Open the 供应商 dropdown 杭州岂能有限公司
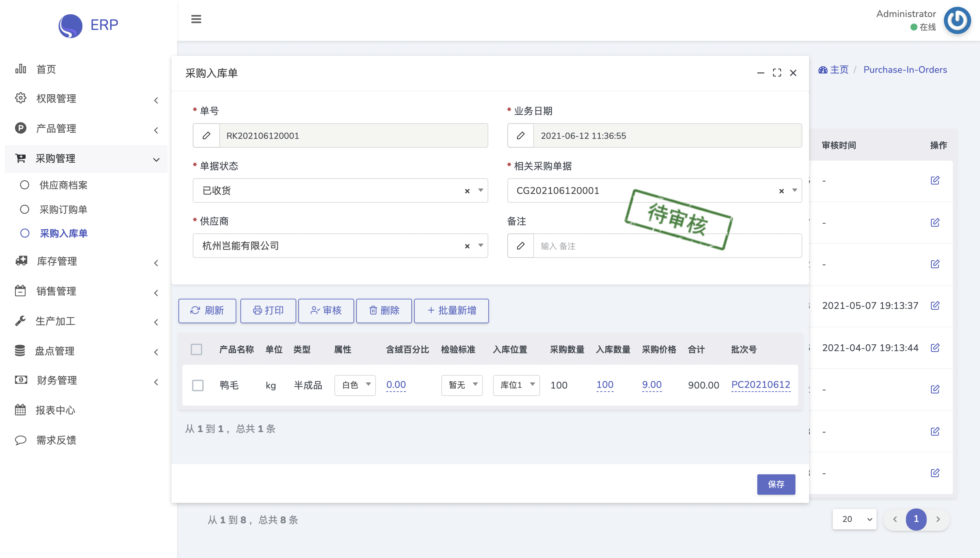980x558 pixels. pos(330,246)
